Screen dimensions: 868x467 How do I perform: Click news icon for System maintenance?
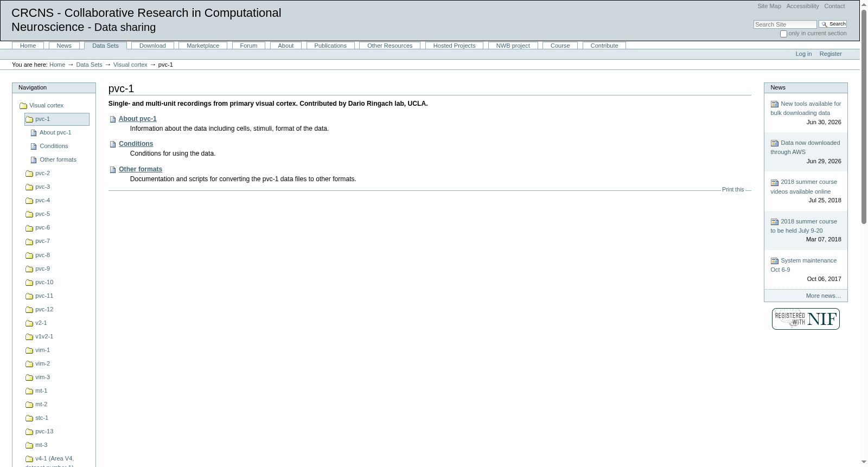775,261
